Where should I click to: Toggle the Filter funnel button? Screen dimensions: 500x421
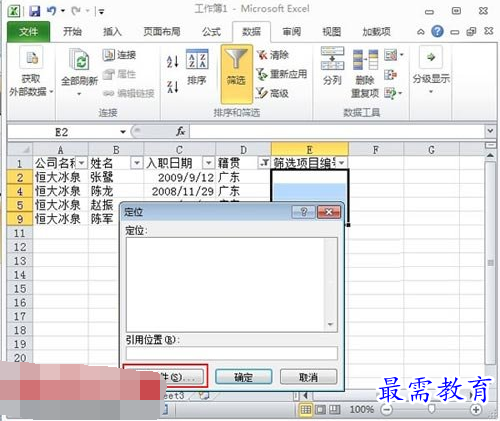coord(236,74)
